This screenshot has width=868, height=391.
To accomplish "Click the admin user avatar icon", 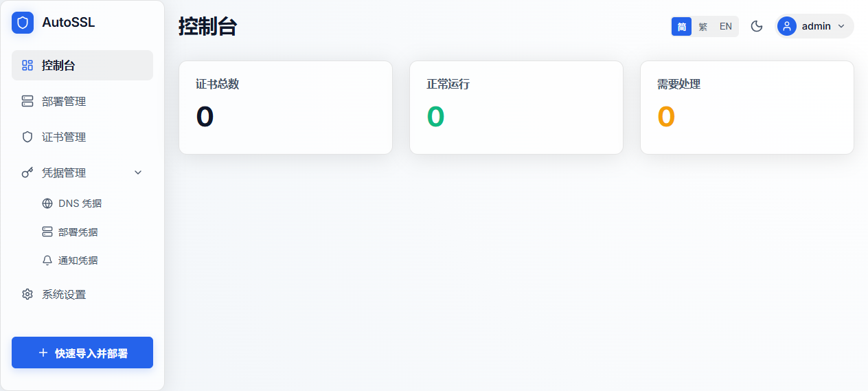I will pyautogui.click(x=787, y=26).
